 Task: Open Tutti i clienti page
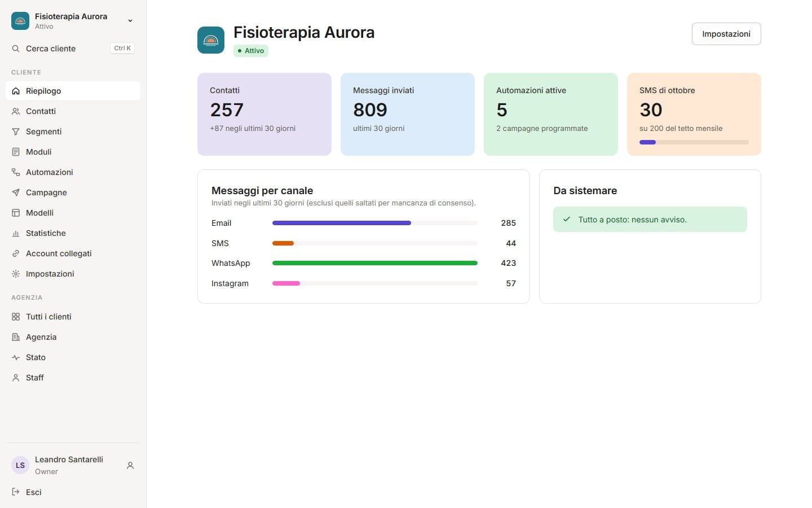(73, 317)
